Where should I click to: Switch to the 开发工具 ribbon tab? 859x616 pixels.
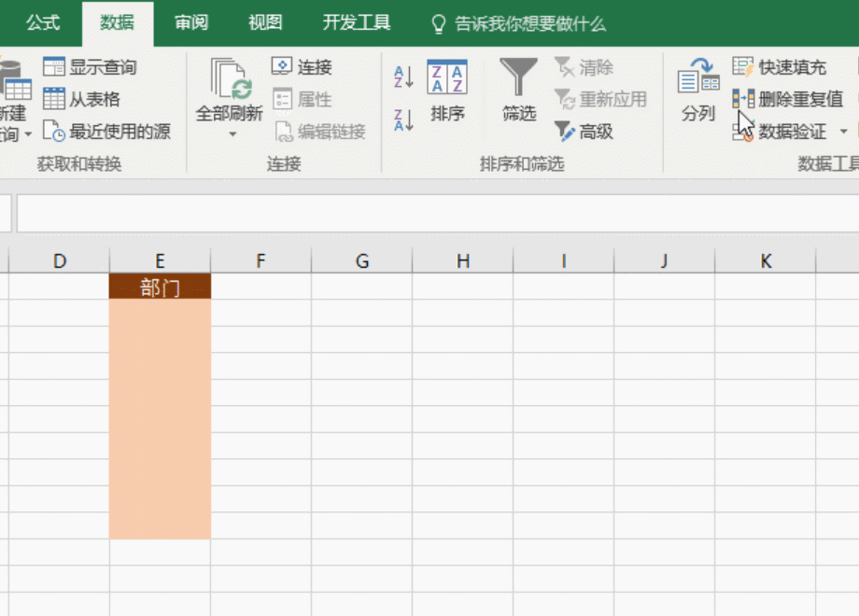(356, 22)
